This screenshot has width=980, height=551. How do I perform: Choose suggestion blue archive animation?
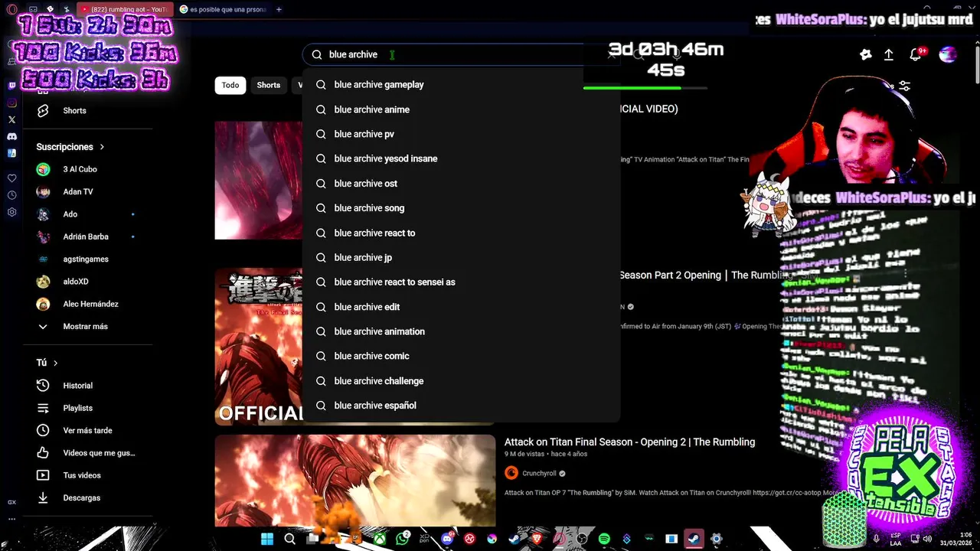tap(461, 331)
